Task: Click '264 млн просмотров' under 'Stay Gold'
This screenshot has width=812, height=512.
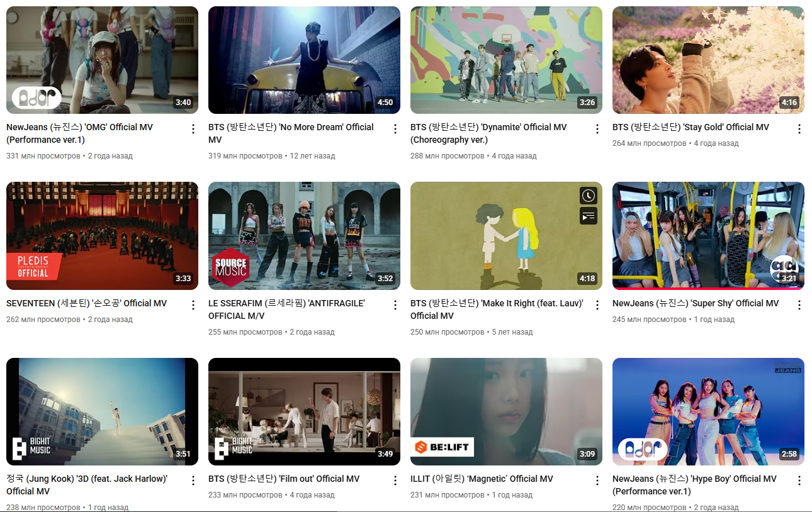Action: tap(650, 143)
